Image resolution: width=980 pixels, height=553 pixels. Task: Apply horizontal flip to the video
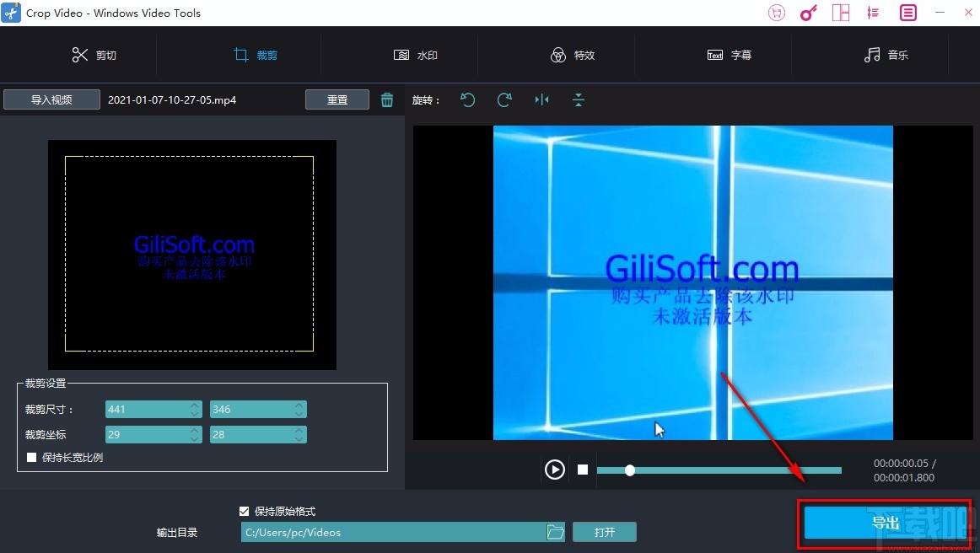(541, 99)
